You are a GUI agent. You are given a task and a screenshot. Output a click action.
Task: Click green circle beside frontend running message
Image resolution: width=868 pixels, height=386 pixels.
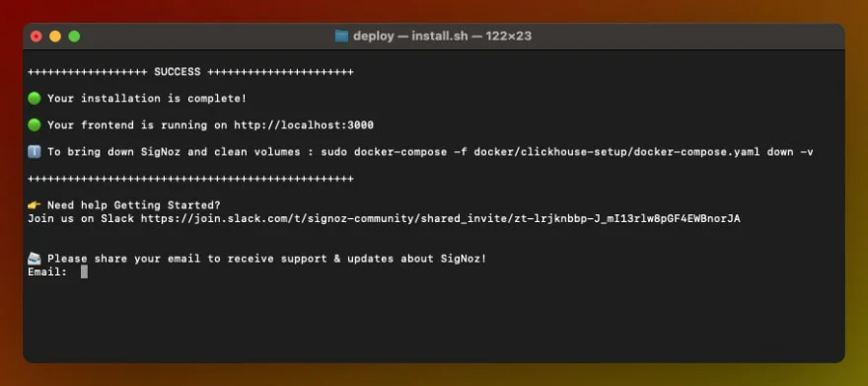pos(35,125)
